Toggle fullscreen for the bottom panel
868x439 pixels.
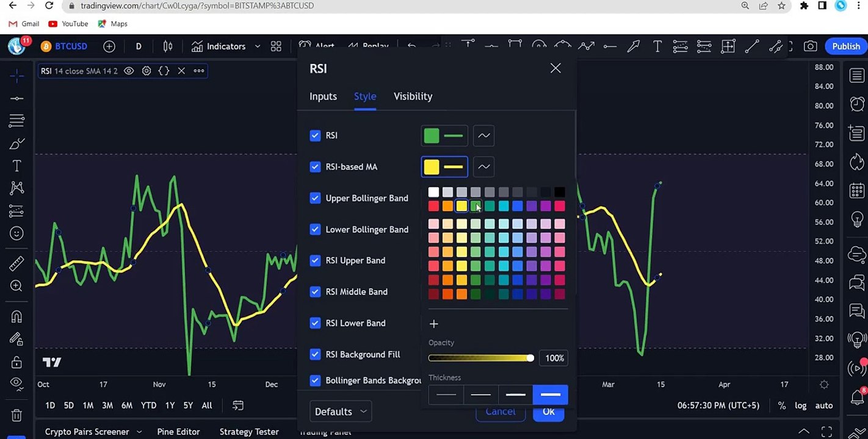tap(826, 432)
